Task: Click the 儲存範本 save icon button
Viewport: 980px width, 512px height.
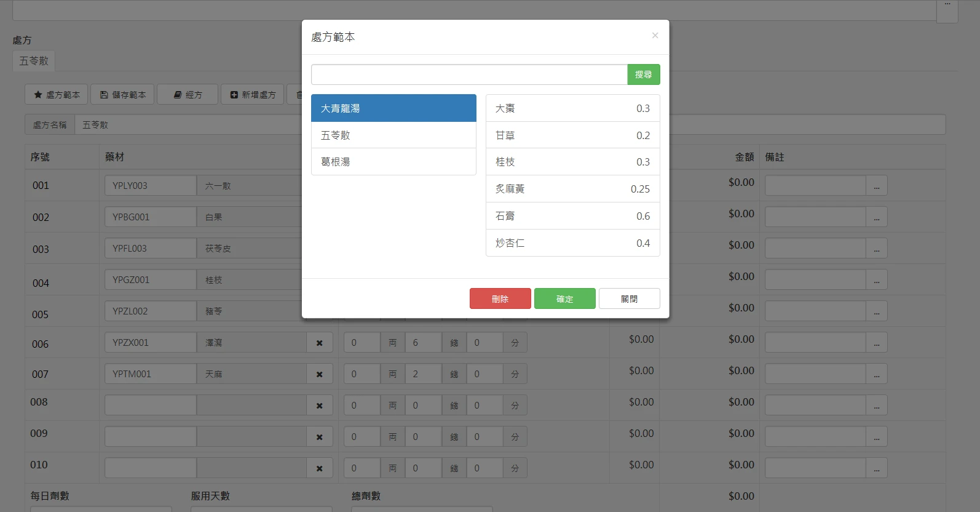Action: [x=123, y=94]
